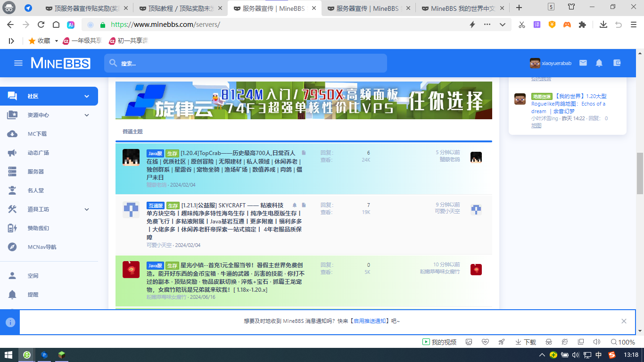Show hidden system tray icons

click(542, 355)
